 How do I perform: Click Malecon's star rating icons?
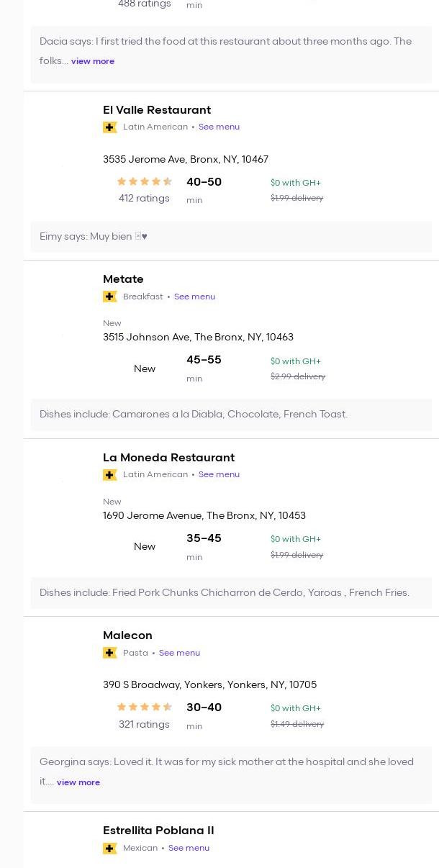pos(144,707)
